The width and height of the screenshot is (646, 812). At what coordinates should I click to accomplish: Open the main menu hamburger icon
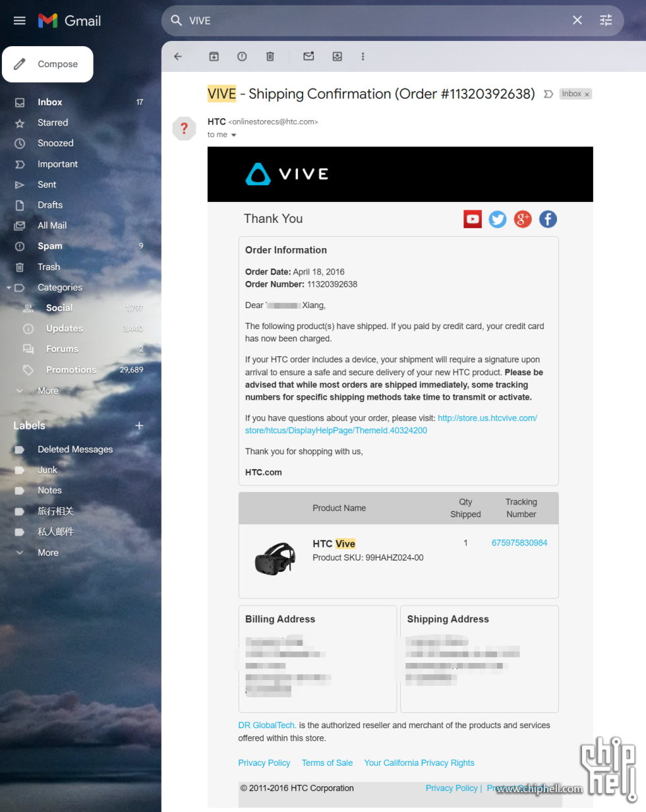pos(20,20)
